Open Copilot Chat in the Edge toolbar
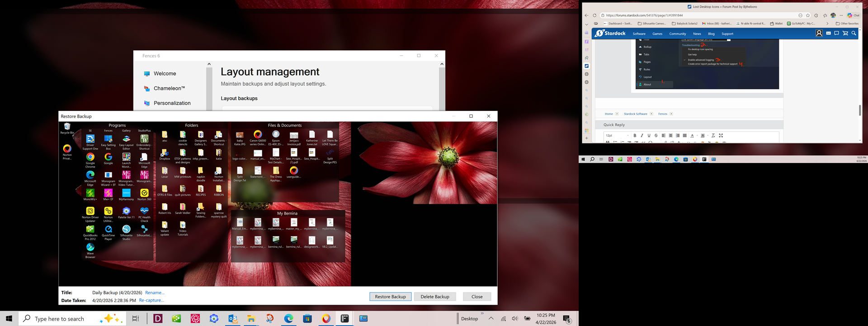The height and width of the screenshot is (326, 868). (x=853, y=15)
